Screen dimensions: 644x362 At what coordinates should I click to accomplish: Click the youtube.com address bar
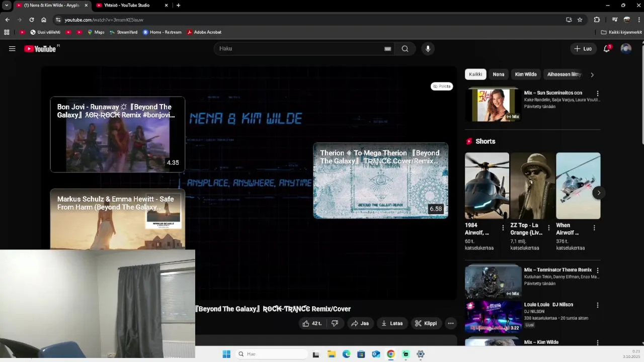(x=312, y=20)
